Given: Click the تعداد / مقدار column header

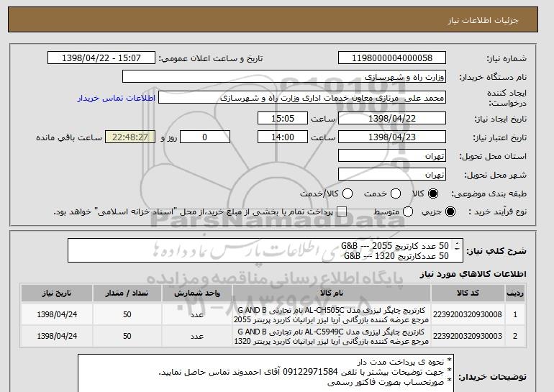Looking at the screenshot, I should point(127,293).
